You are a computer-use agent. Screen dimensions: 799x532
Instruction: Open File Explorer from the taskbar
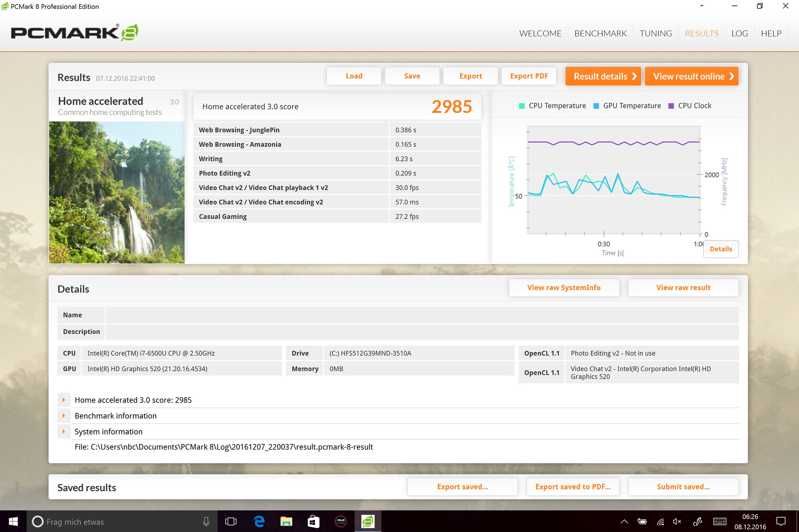(286, 521)
